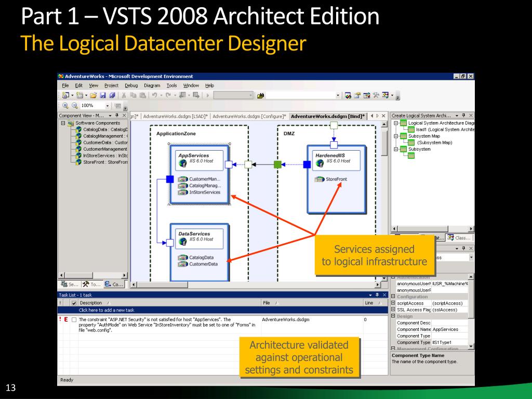Sort tasks by the Description column header

pos(169,303)
